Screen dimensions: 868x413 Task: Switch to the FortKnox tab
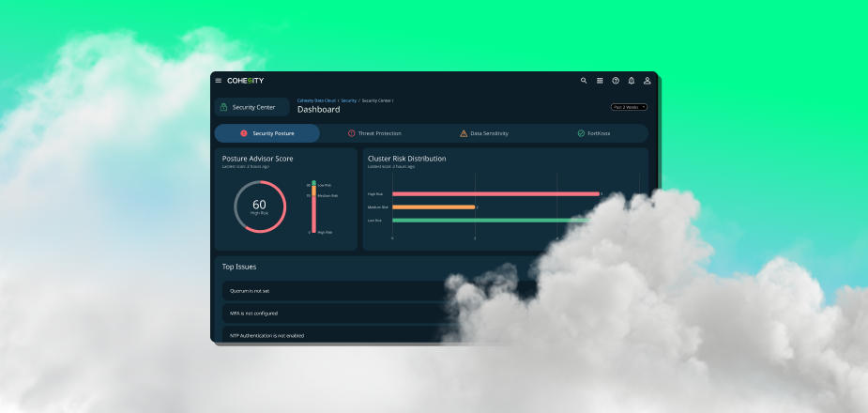point(593,133)
